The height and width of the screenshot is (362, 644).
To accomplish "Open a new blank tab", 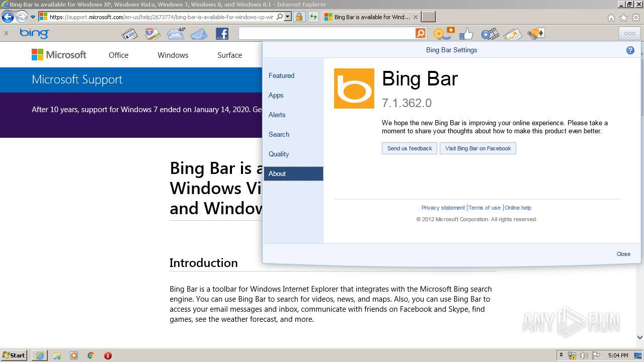I will 428,17.
